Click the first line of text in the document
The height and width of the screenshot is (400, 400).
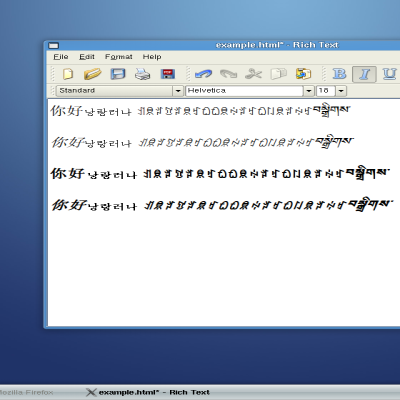(x=200, y=110)
